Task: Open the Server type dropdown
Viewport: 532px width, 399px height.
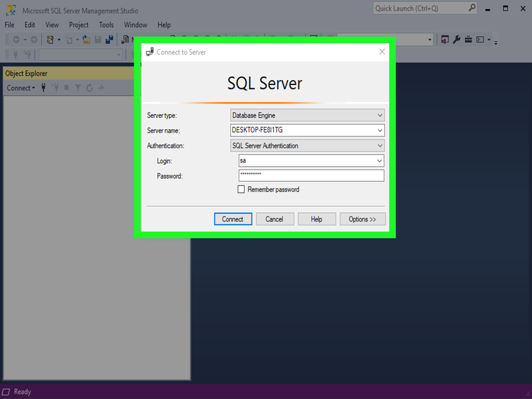Action: tap(380, 115)
